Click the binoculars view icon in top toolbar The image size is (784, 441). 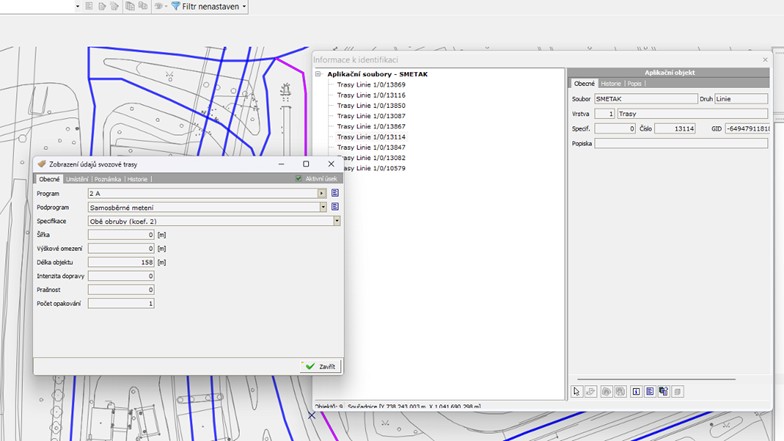click(x=159, y=6)
